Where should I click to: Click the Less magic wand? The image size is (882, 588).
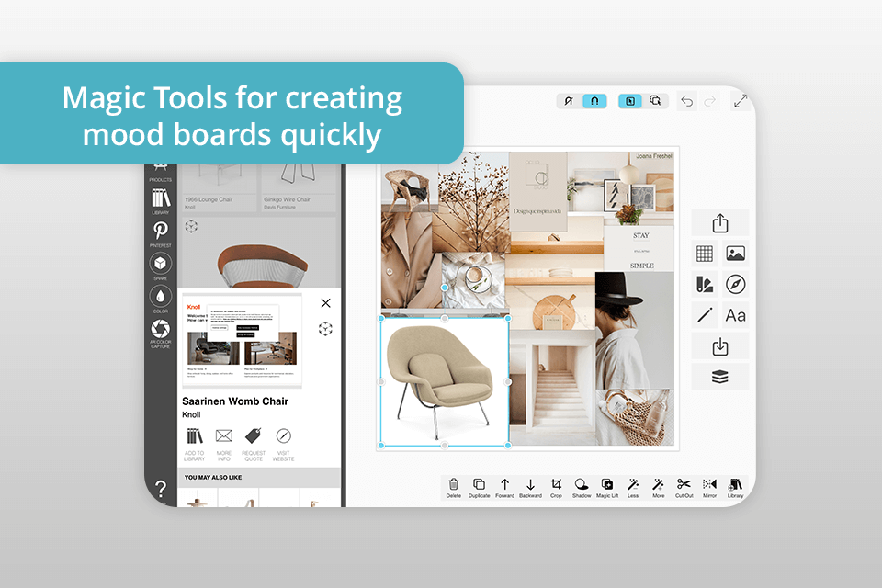click(x=633, y=487)
